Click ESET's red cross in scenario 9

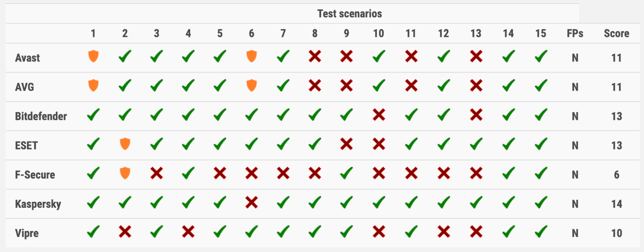tap(346, 144)
